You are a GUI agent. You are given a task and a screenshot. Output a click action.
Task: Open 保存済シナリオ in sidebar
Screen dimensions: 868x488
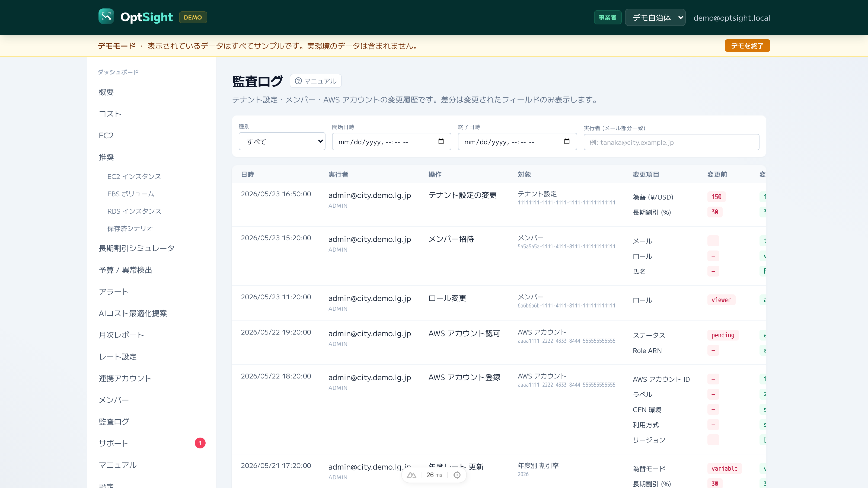click(130, 229)
